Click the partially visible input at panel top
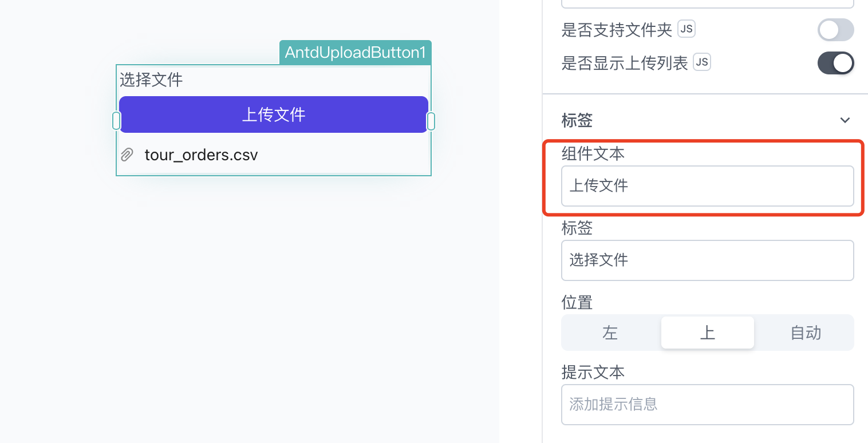Screen dimensions: 868x443 (708, 3)
